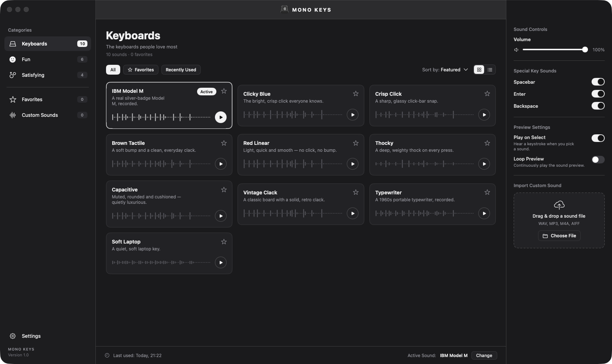Click the Mono Keys logo icon

coord(285,9)
